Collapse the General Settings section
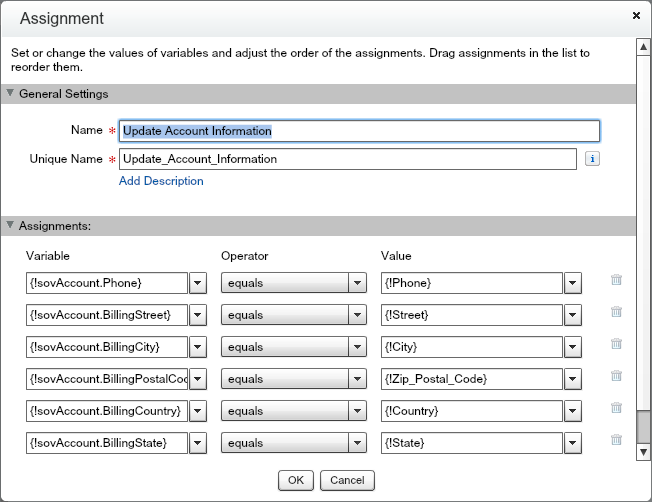This screenshot has width=652, height=502. 11,94
